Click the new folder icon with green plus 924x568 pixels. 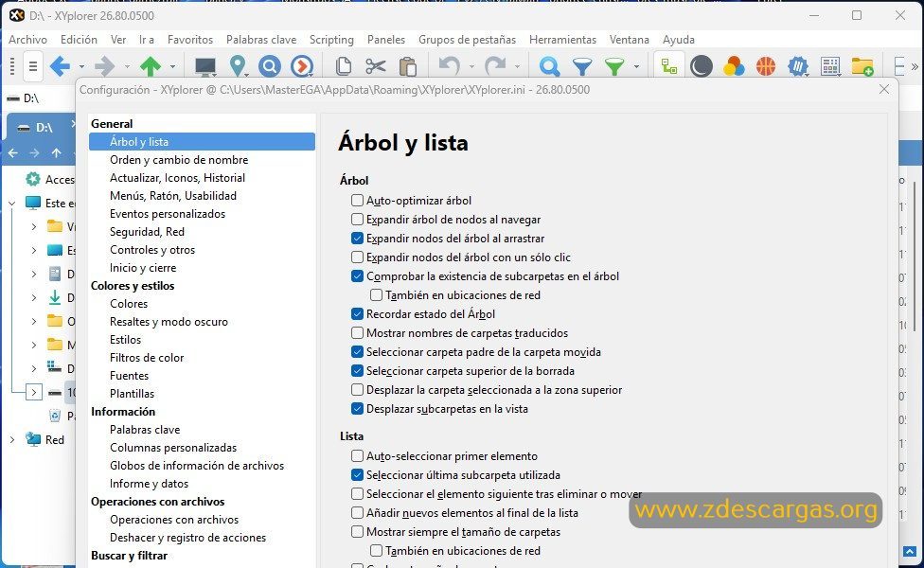point(862,66)
